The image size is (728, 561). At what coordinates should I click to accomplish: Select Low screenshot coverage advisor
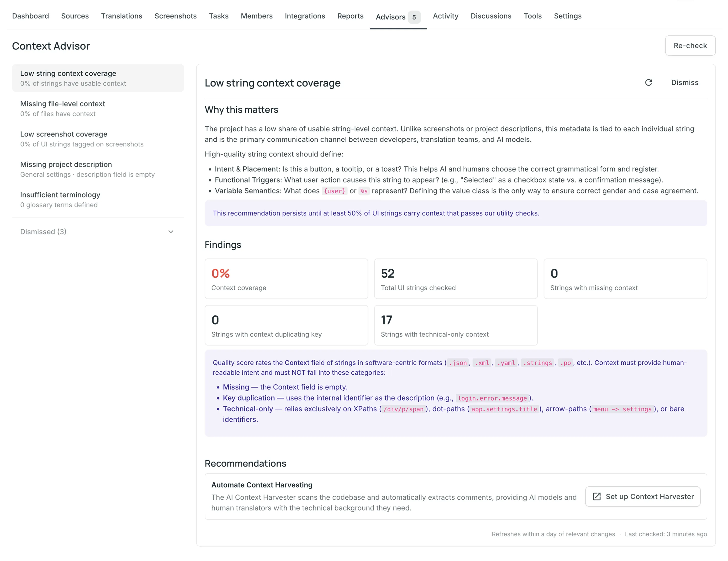(x=98, y=139)
